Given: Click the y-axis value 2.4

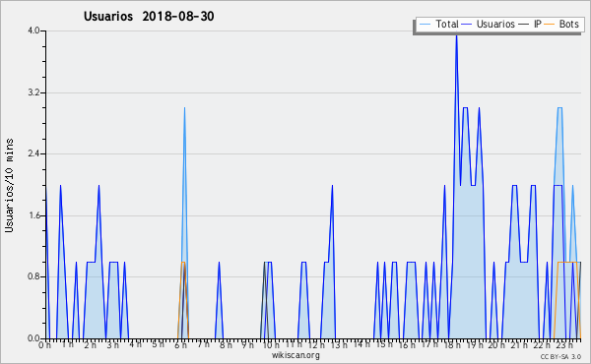Looking at the screenshot, I should point(33,153).
